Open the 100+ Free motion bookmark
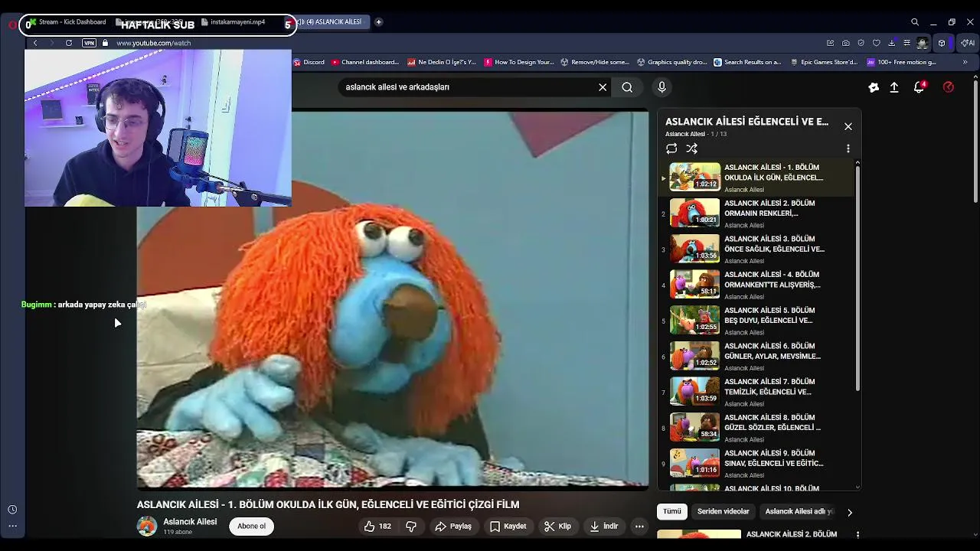980x551 pixels. 902,63
